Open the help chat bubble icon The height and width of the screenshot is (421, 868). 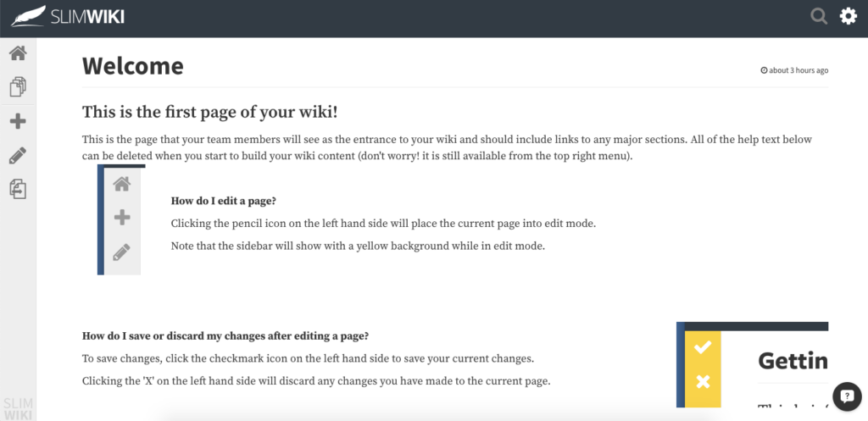point(847,396)
